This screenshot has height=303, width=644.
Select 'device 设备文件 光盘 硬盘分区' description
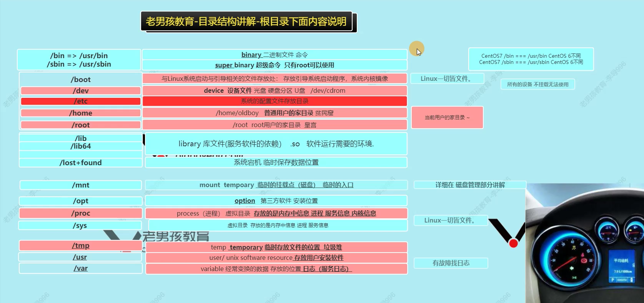[275, 90]
